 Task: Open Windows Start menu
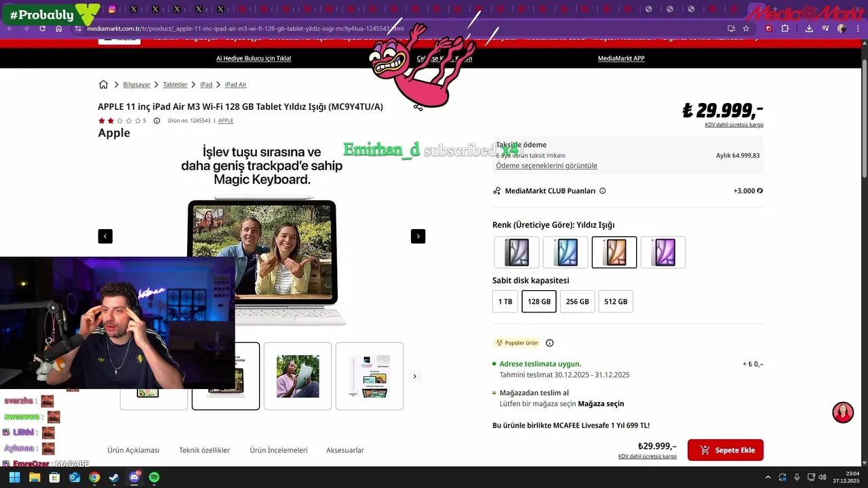tap(14, 477)
